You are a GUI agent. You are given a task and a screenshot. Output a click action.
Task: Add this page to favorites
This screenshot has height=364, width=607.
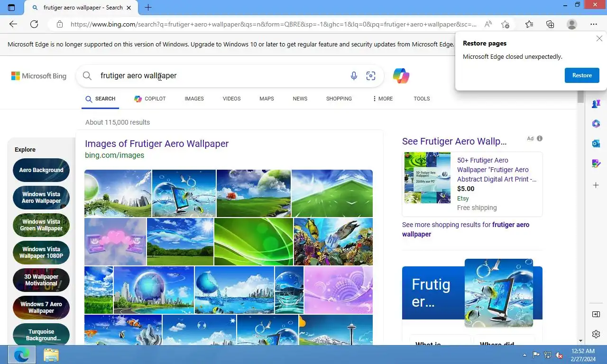(506, 24)
